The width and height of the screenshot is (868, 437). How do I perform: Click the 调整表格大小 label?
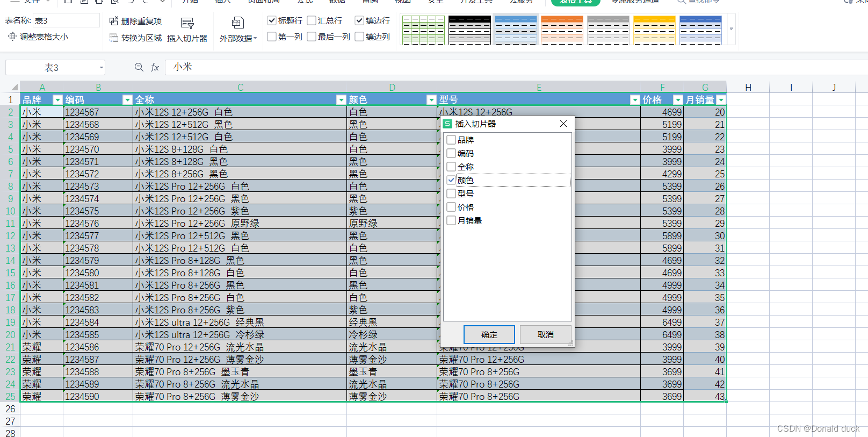44,37
